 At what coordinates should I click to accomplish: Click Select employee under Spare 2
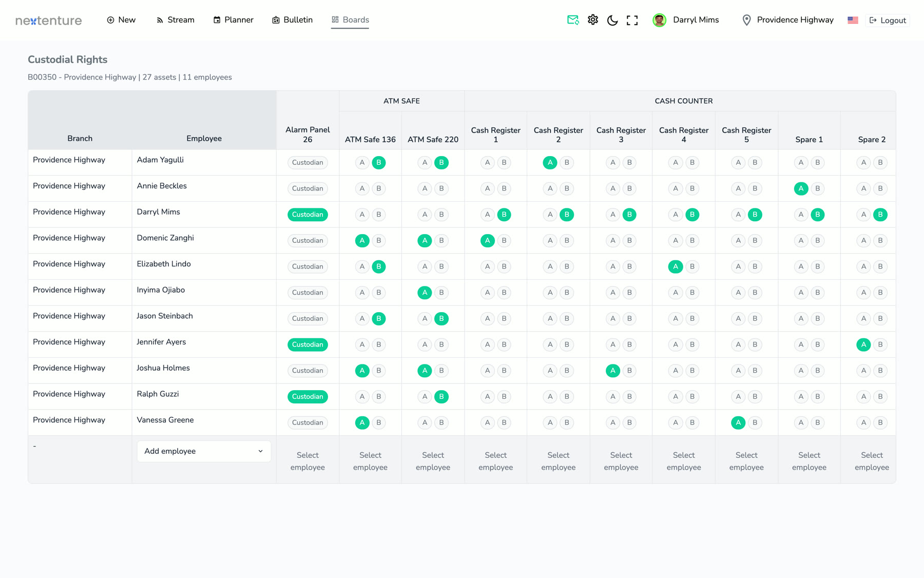872,461
